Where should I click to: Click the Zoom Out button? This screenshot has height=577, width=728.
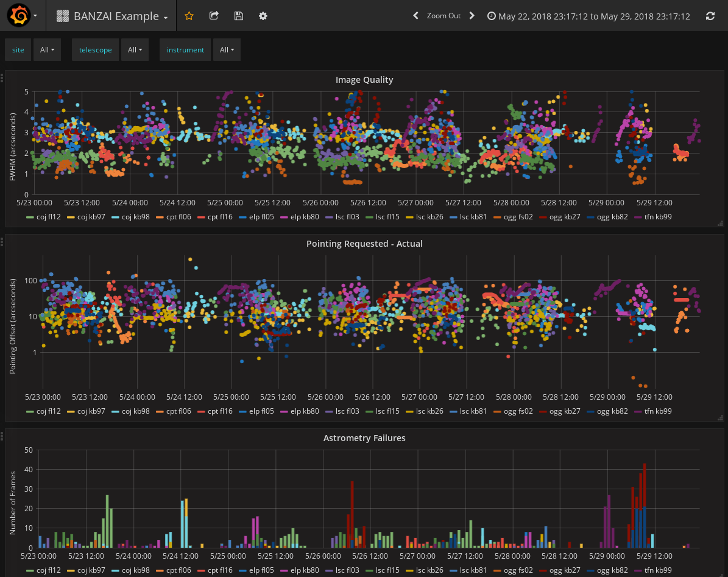(x=444, y=16)
